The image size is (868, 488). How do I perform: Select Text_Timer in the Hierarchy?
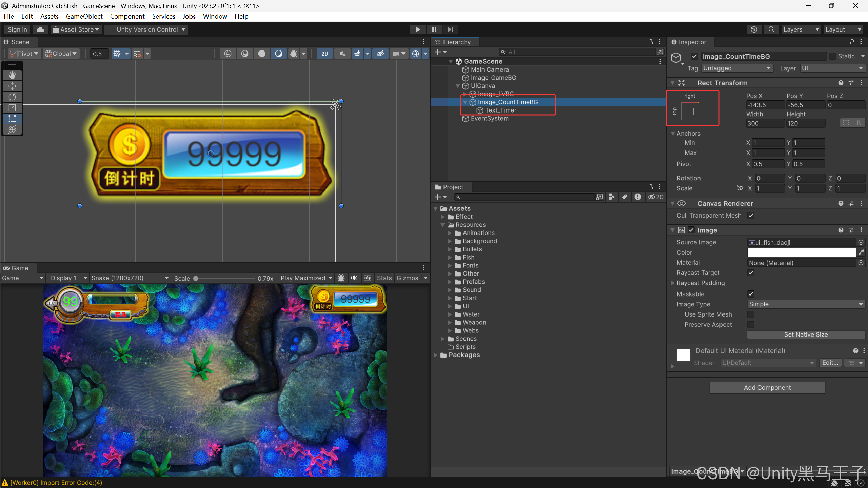(500, 110)
